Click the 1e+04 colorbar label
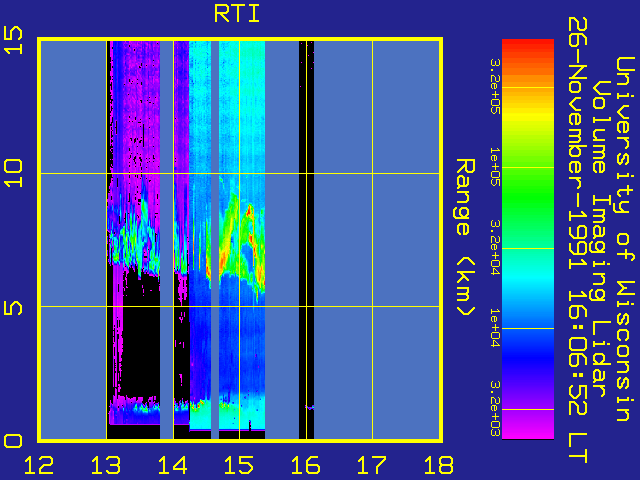 (495, 328)
